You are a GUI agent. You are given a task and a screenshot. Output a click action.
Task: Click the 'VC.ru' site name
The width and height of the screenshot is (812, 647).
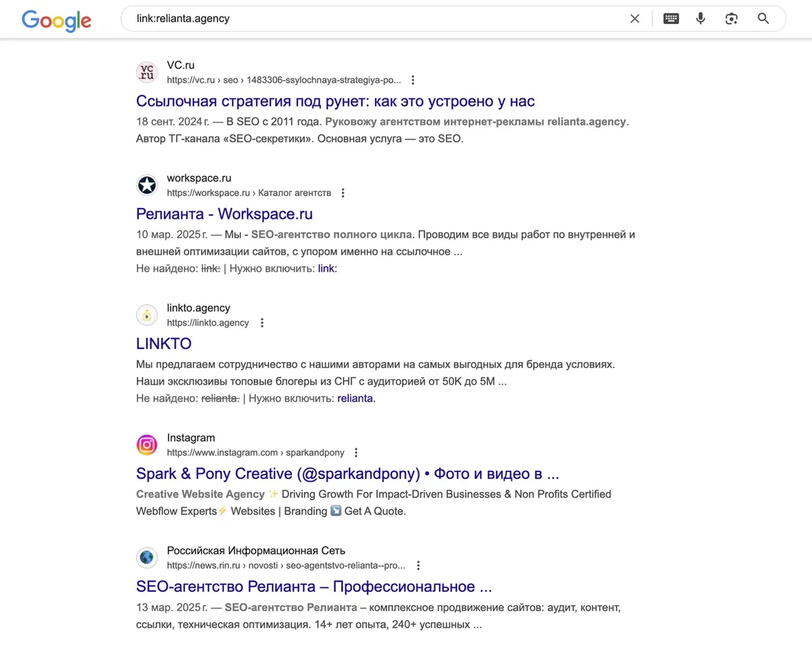coord(181,65)
